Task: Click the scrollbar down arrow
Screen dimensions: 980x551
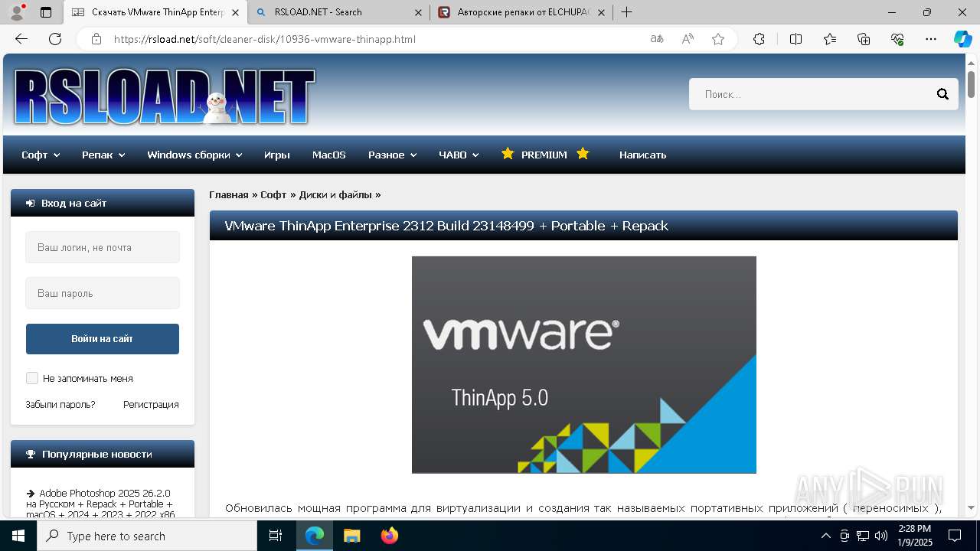Action: [x=971, y=508]
